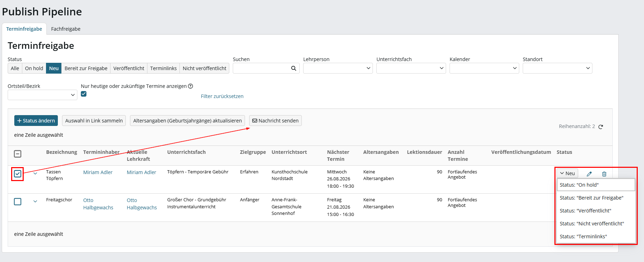The image size is (644, 262).
Task: Click the Status ändern button
Action: (x=36, y=121)
